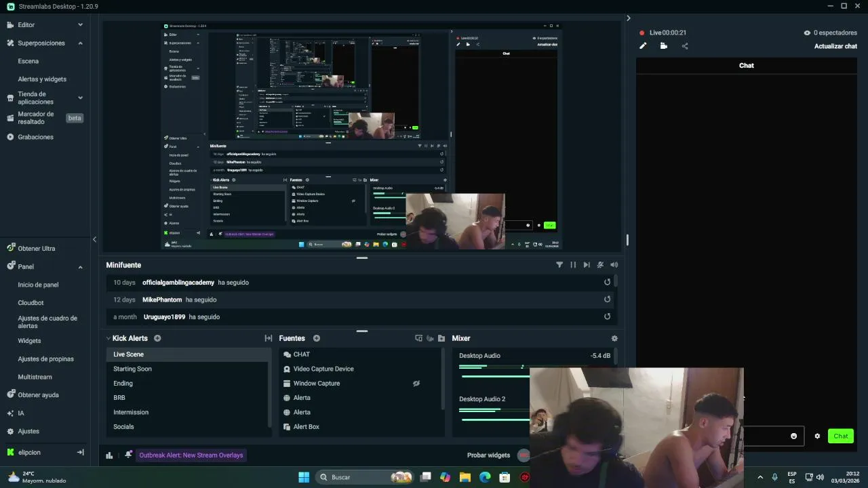Viewport: 868px width, 488px height.
Task: Pause the Minifuente alert queue
Action: pyautogui.click(x=573, y=265)
